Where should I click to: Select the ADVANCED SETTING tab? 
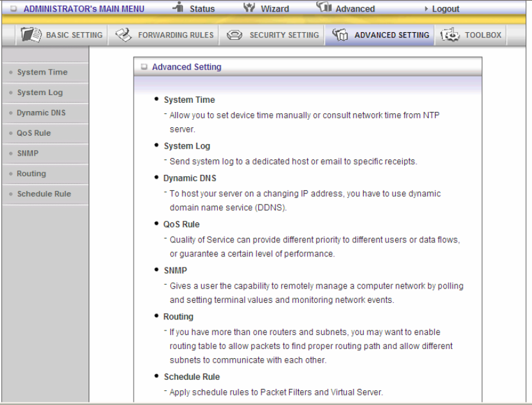[380, 35]
